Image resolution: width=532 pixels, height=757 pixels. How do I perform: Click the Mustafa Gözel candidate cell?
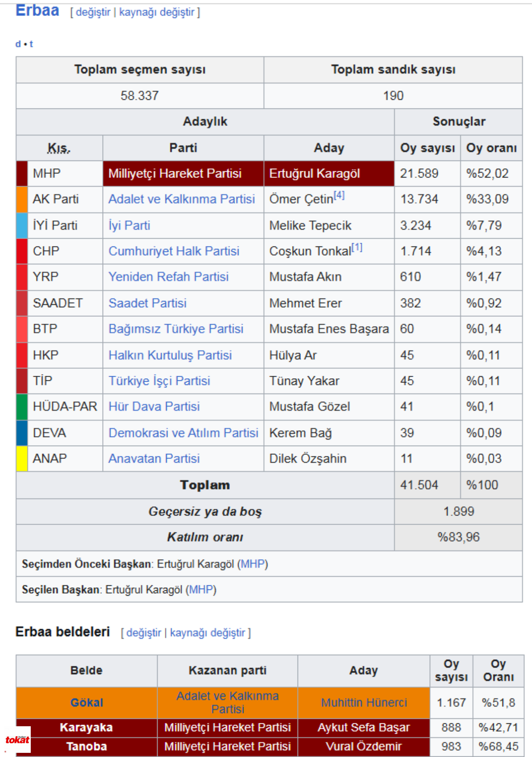pyautogui.click(x=329, y=407)
